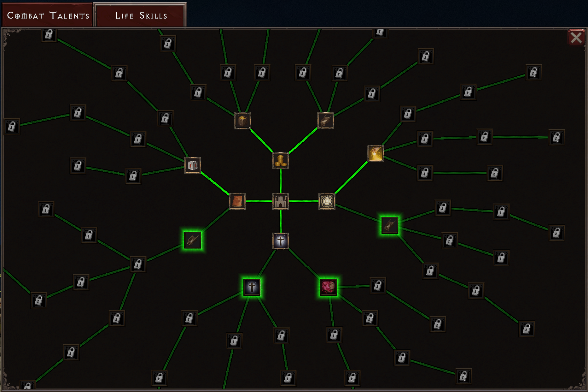The height and width of the screenshot is (392, 588).
Task: Select the dice talent node
Action: (192, 165)
